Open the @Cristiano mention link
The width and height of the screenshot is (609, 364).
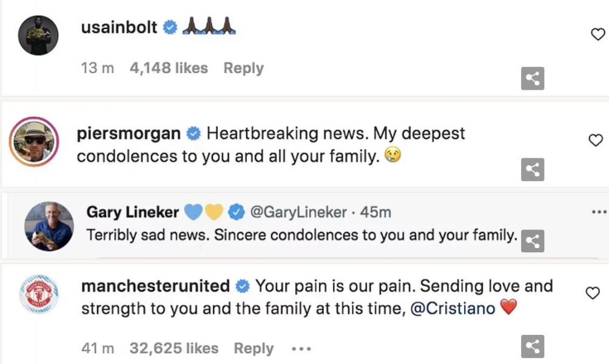pos(453,308)
